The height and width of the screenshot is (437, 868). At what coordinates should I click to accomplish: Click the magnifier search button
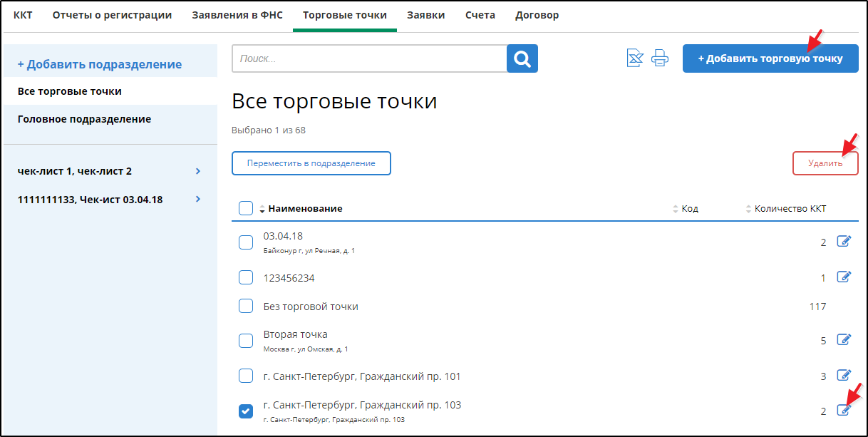[x=522, y=58]
